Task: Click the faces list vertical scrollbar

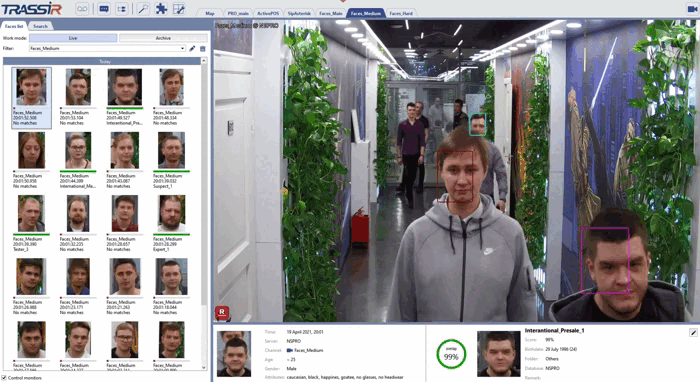Action: (204, 214)
